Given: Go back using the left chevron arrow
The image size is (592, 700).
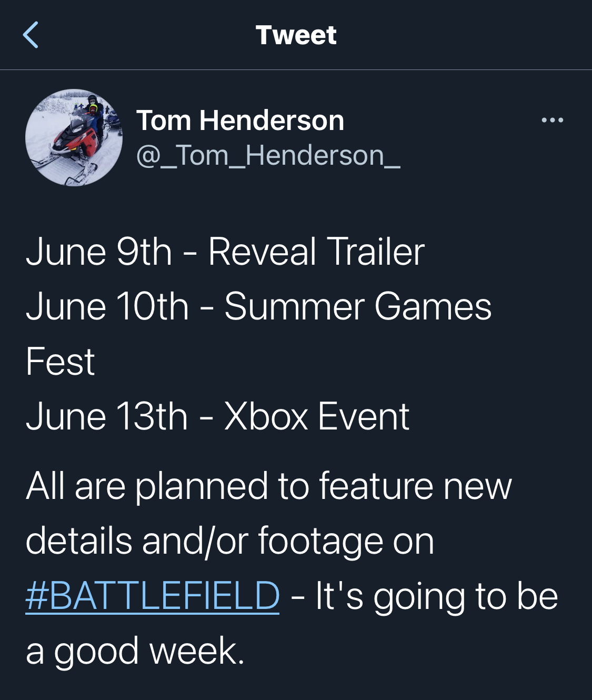Looking at the screenshot, I should tap(31, 35).
